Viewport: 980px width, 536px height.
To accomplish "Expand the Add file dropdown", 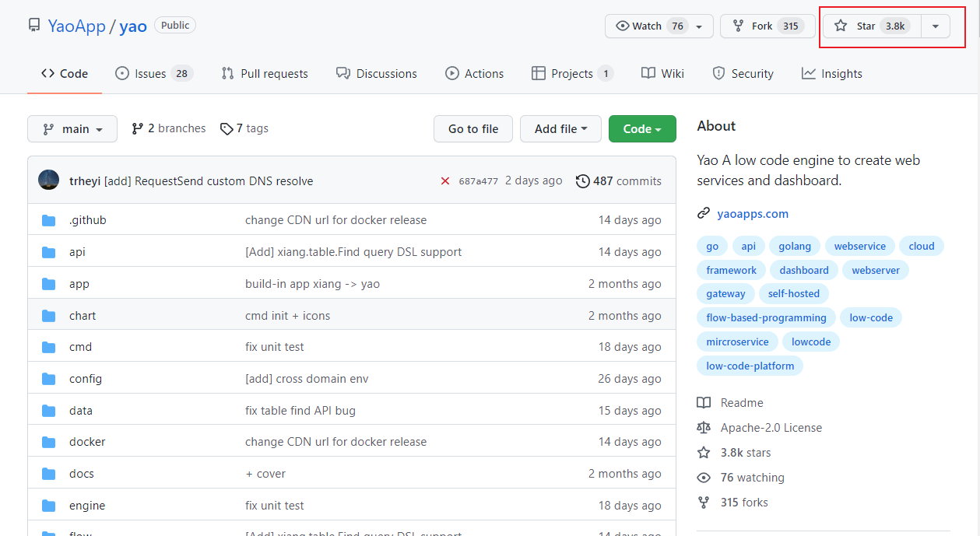I will pos(560,129).
